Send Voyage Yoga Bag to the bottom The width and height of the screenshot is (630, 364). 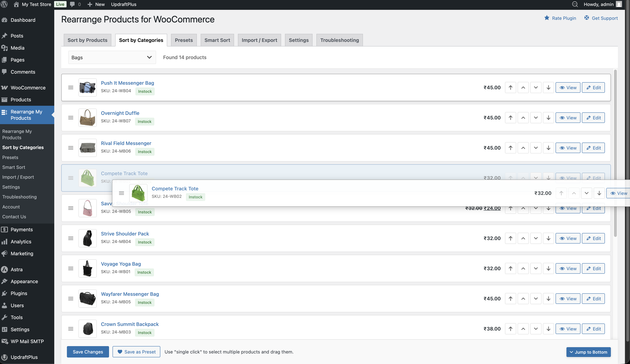tap(549, 268)
